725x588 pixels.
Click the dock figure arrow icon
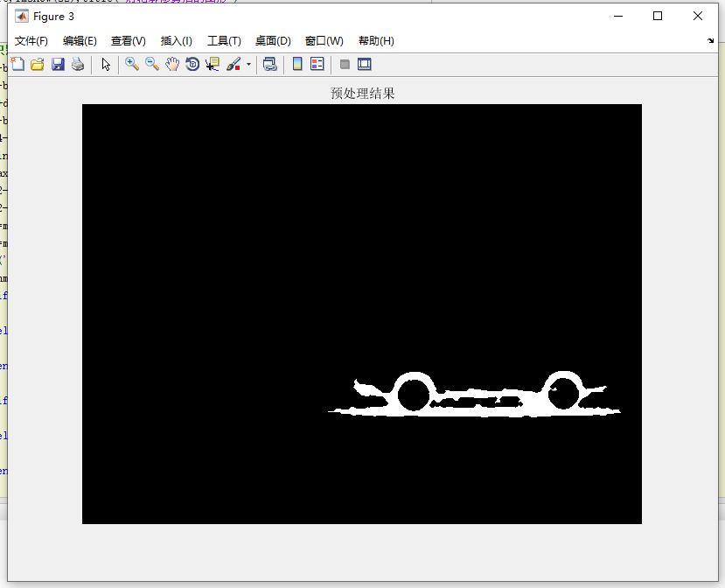tap(711, 41)
